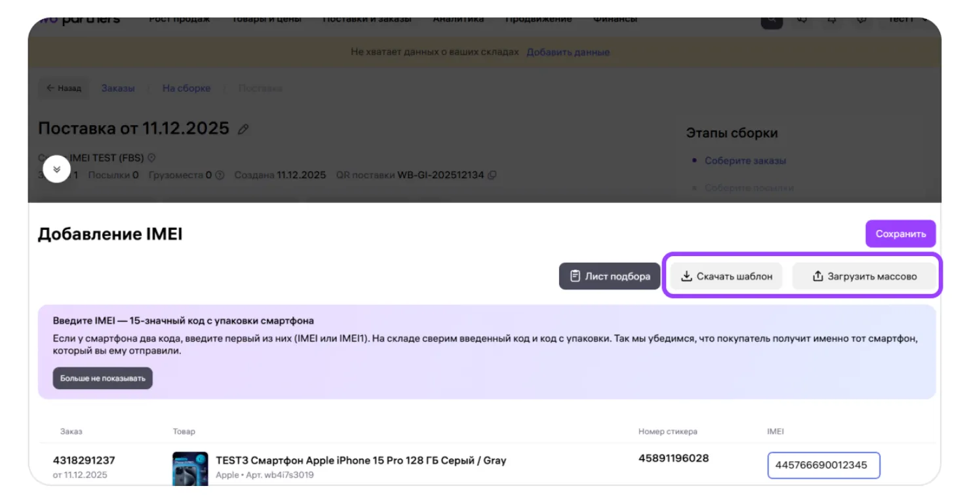Click the iPhone 15 Pro product thumbnail
The image size is (980, 503).
(190, 469)
